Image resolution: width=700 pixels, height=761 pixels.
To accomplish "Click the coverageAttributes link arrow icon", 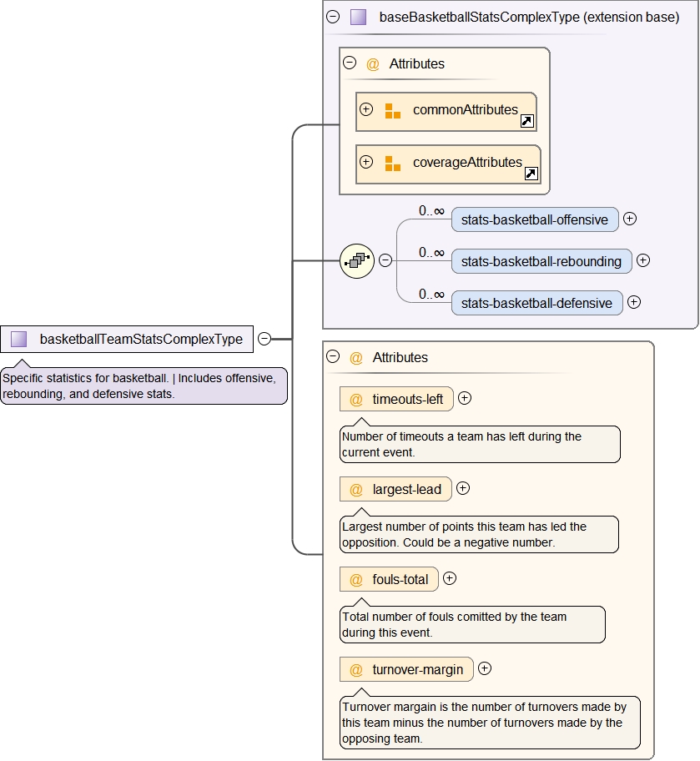I will coord(531,174).
